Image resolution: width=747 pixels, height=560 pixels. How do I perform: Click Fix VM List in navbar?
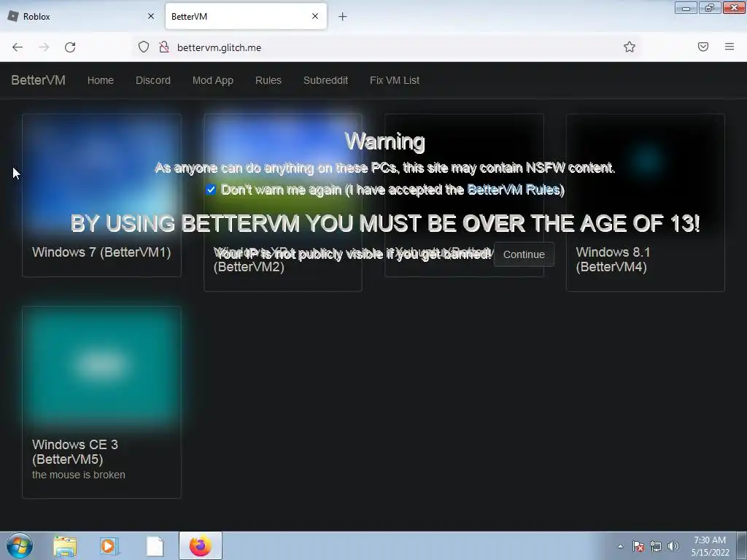pyautogui.click(x=395, y=80)
